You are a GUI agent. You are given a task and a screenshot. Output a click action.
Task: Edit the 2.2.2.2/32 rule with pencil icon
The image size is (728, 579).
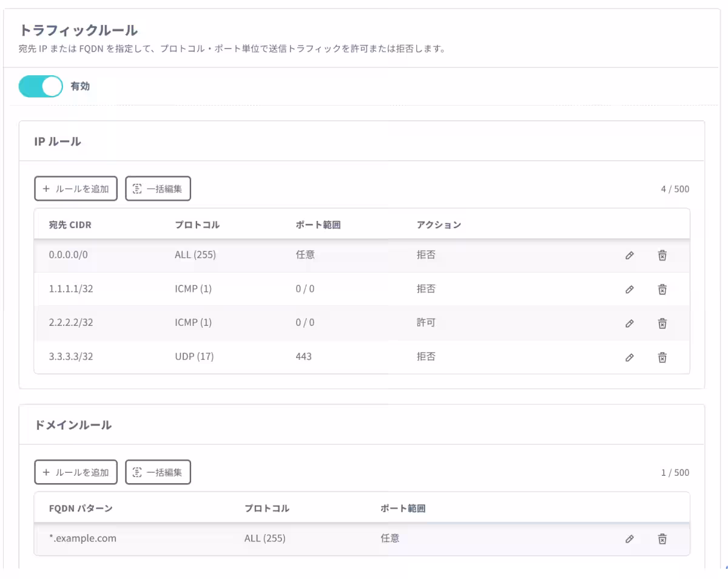pos(630,323)
